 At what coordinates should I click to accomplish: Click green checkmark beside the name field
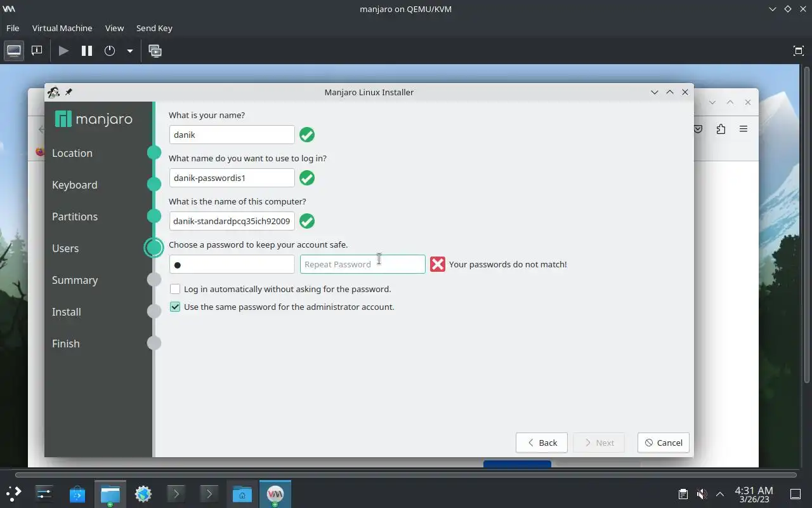pos(307,135)
